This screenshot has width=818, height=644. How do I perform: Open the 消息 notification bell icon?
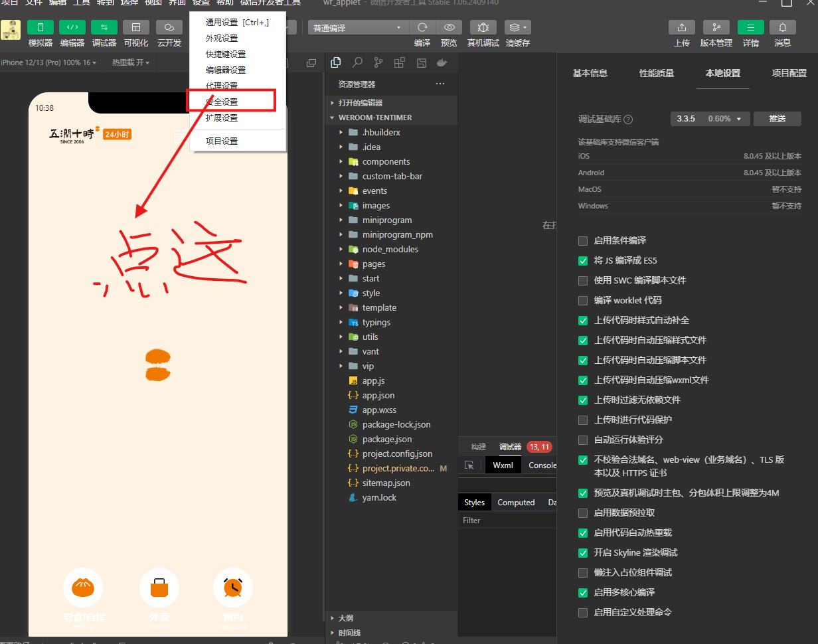point(783,27)
